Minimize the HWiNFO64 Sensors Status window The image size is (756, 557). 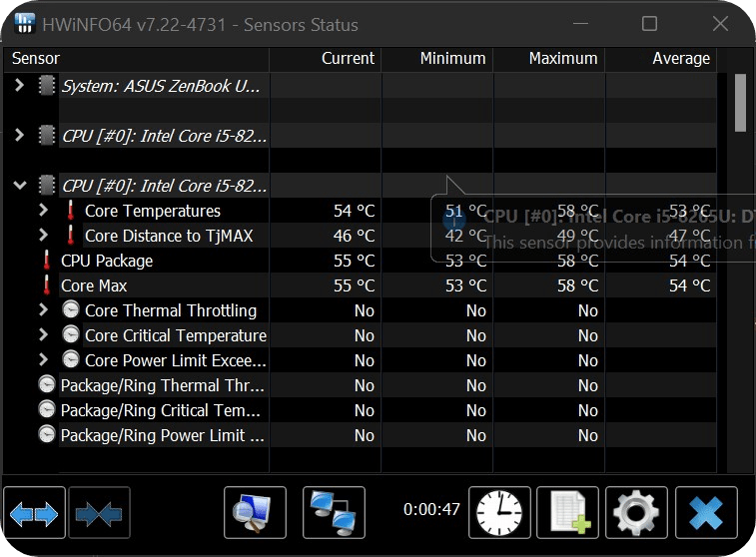[580, 24]
